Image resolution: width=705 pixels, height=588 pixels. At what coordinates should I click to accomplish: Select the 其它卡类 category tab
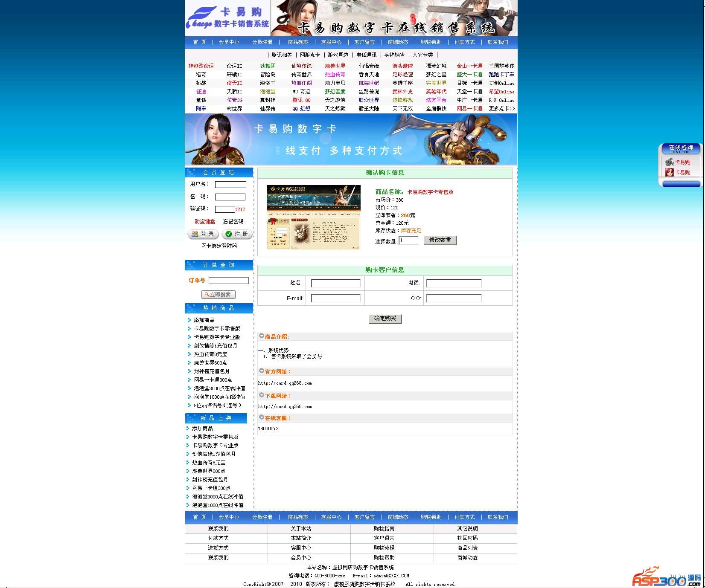[x=423, y=55]
